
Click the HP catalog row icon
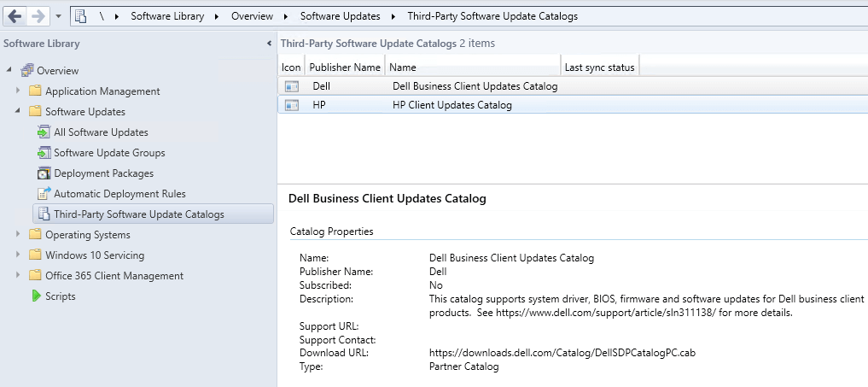click(292, 105)
